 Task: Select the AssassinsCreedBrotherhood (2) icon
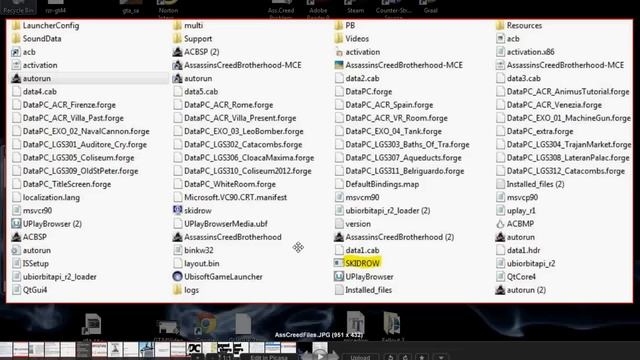[339, 237]
